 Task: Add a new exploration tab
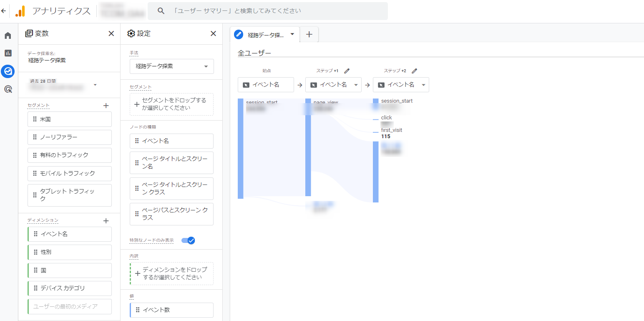[x=309, y=35]
